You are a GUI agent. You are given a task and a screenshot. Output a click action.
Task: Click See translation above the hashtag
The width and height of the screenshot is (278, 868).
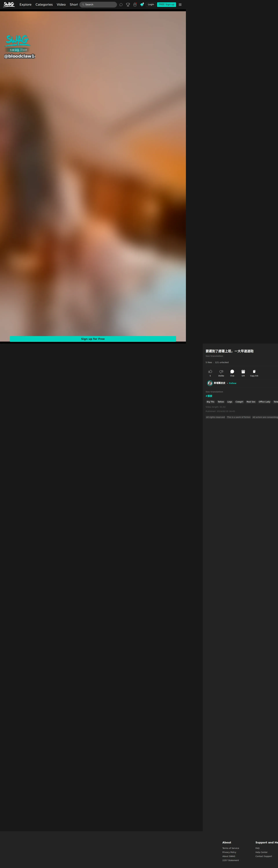(x=214, y=392)
